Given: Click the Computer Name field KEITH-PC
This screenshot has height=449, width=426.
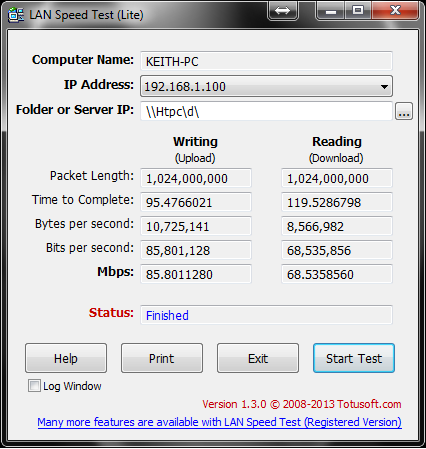Looking at the screenshot, I should [266, 61].
